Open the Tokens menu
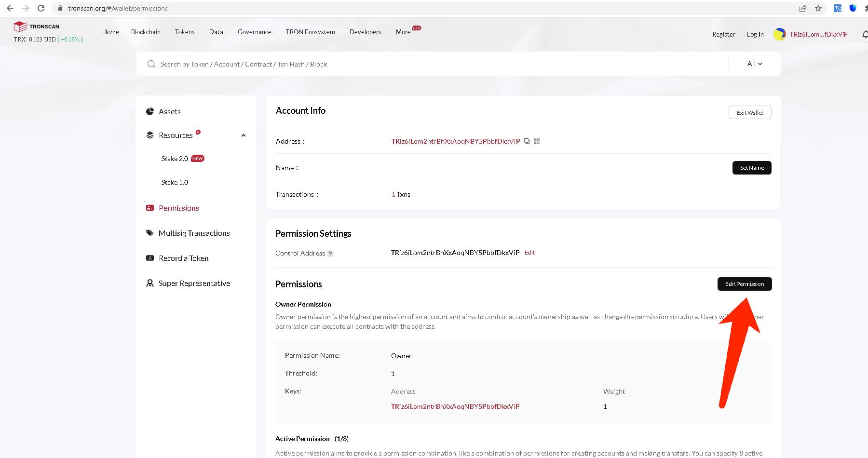The width and height of the screenshot is (868, 458). [x=185, y=32]
